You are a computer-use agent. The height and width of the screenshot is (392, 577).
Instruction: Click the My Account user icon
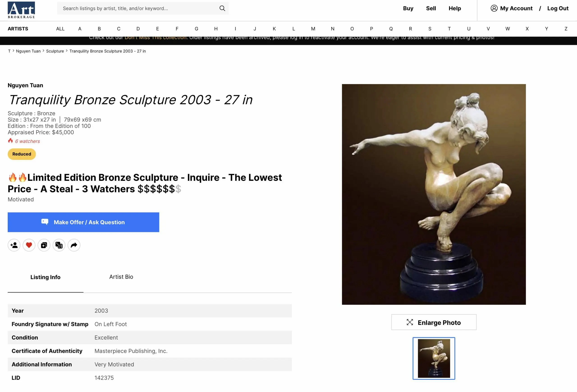[x=494, y=8]
